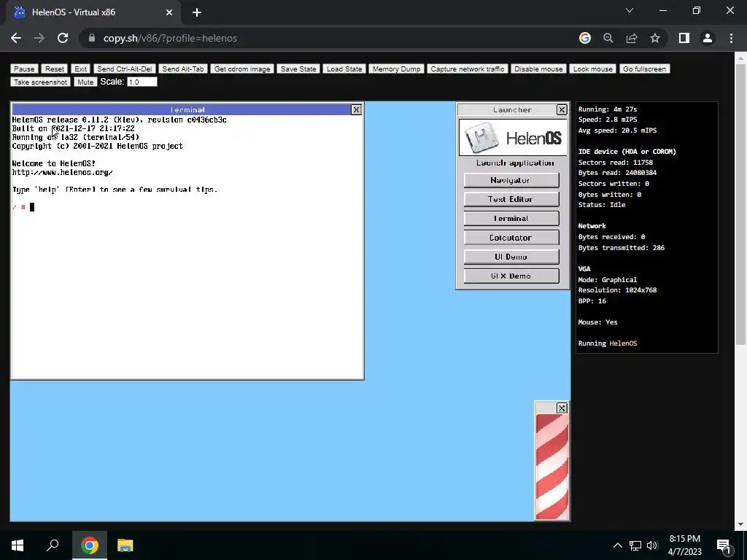Lock mouse to the emulator
747x560 pixels.
coord(592,69)
